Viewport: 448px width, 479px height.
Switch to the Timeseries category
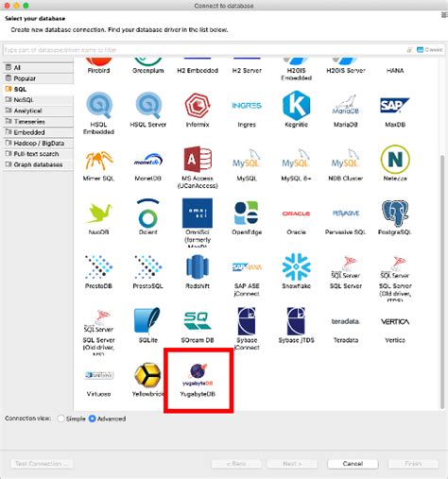[x=39, y=122]
